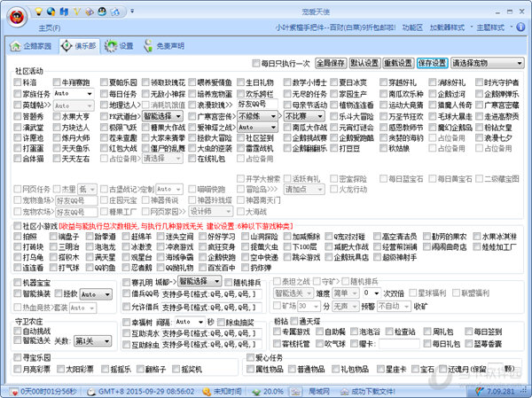Screen dimensions: 532x398
Task: Click the picture icon left of 局域网
Action: 296,391
